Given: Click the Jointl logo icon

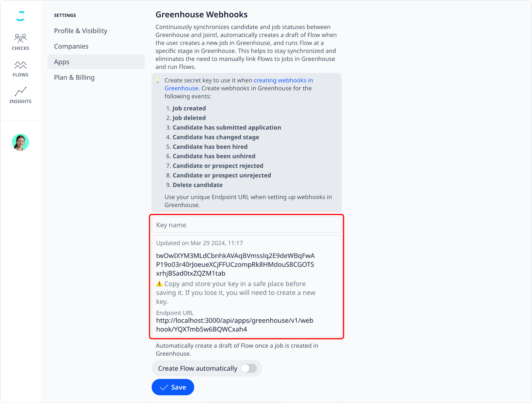Looking at the screenshot, I should click(21, 16).
